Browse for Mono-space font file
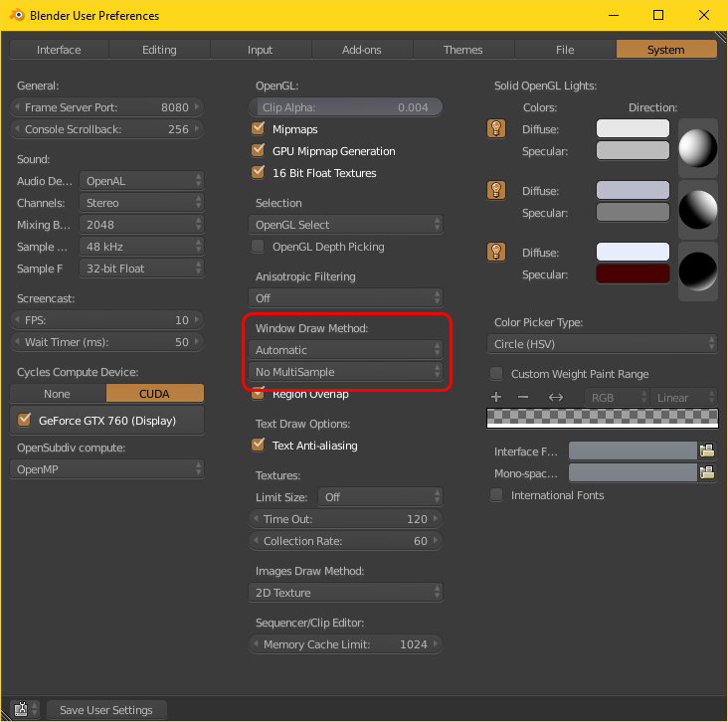 (x=707, y=472)
